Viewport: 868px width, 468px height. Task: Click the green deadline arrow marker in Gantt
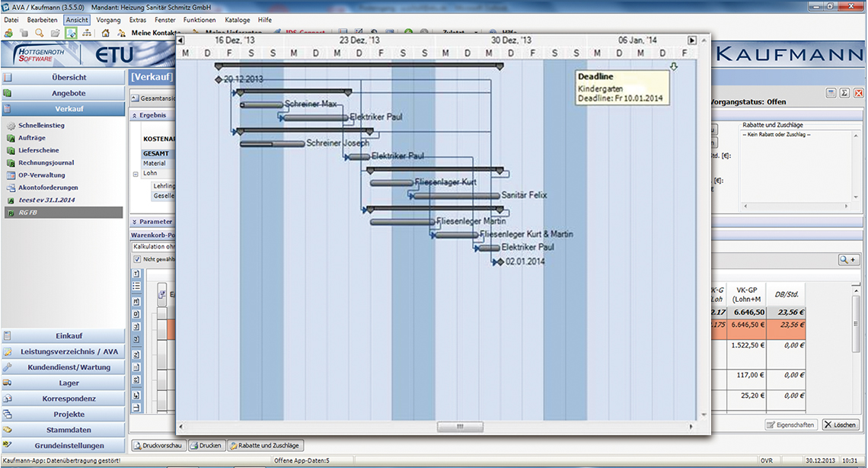(x=673, y=67)
